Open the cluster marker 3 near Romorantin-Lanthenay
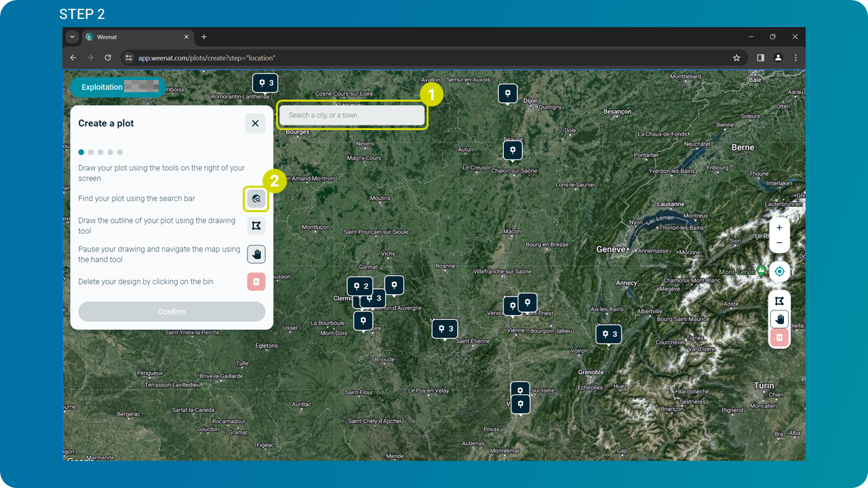The image size is (868, 488). 265,83
